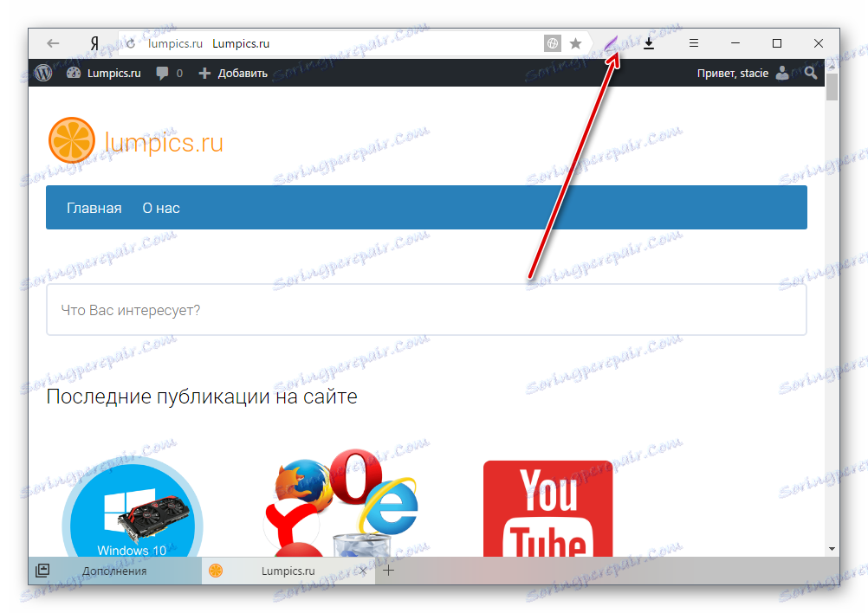
Task: Click the orange lumpics.ru site logo
Action: (72, 139)
